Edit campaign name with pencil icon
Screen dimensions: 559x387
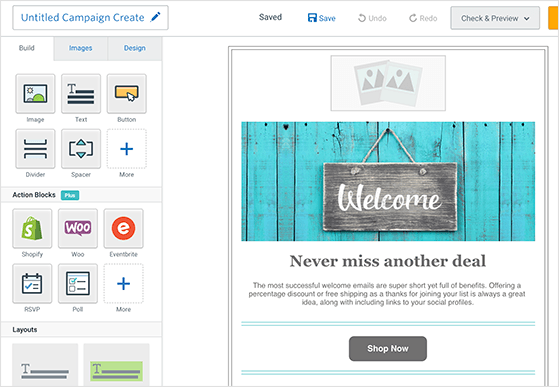pos(155,17)
